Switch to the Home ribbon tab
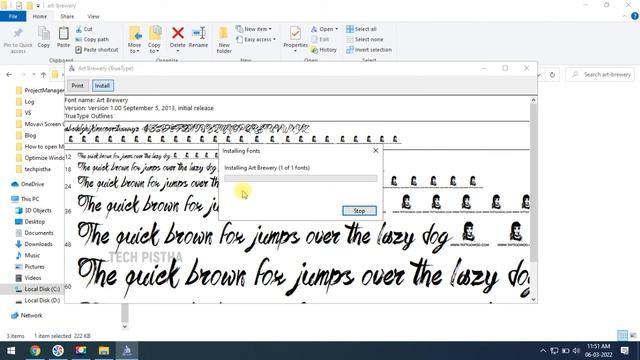Screen dimensions: 640x360 point(40,16)
